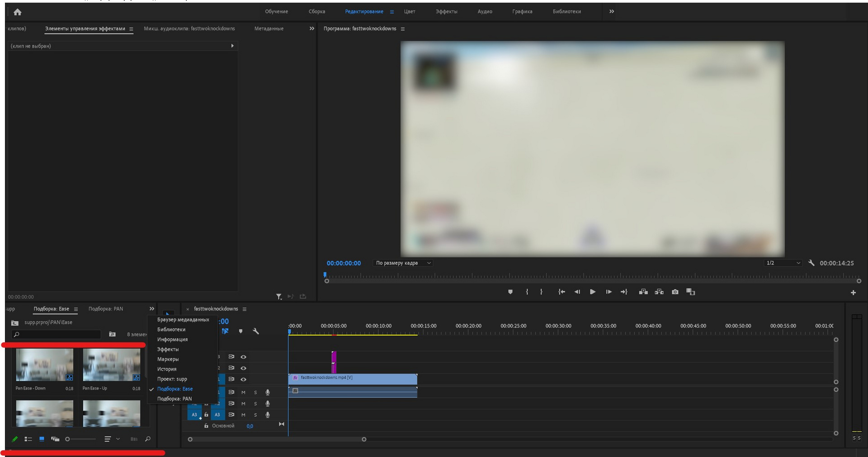Image resolution: width=868 pixels, height=457 pixels.
Task: Click the Find icon in bin footer
Action: 148,439
